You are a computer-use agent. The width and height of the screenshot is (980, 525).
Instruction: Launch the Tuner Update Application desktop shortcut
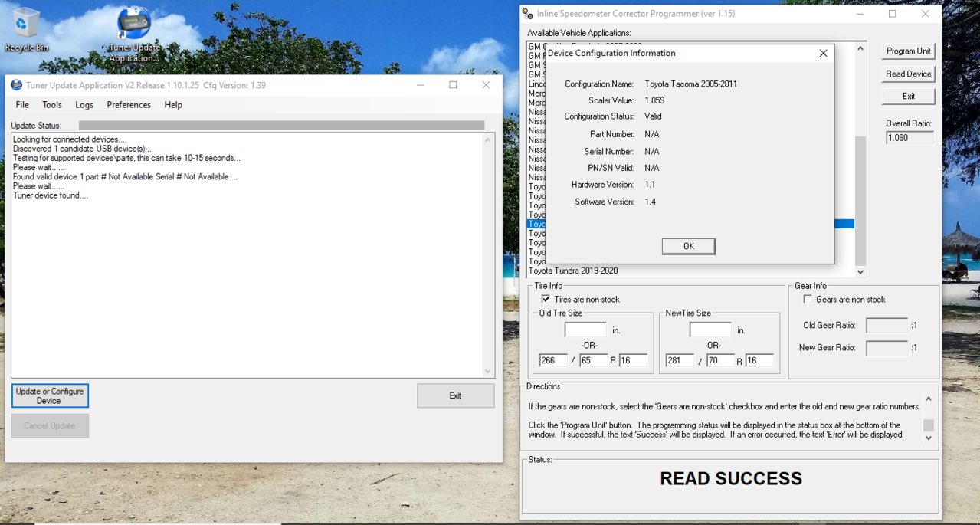point(133,34)
